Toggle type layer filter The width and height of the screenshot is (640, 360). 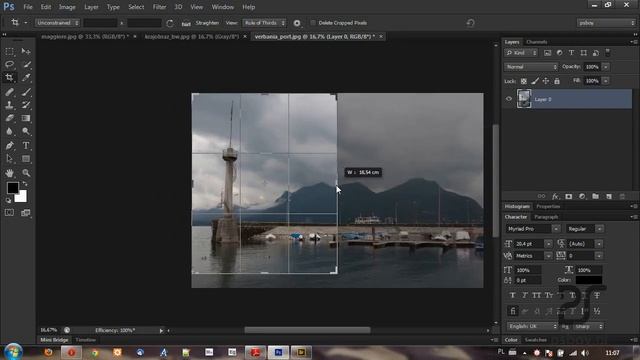[571, 53]
